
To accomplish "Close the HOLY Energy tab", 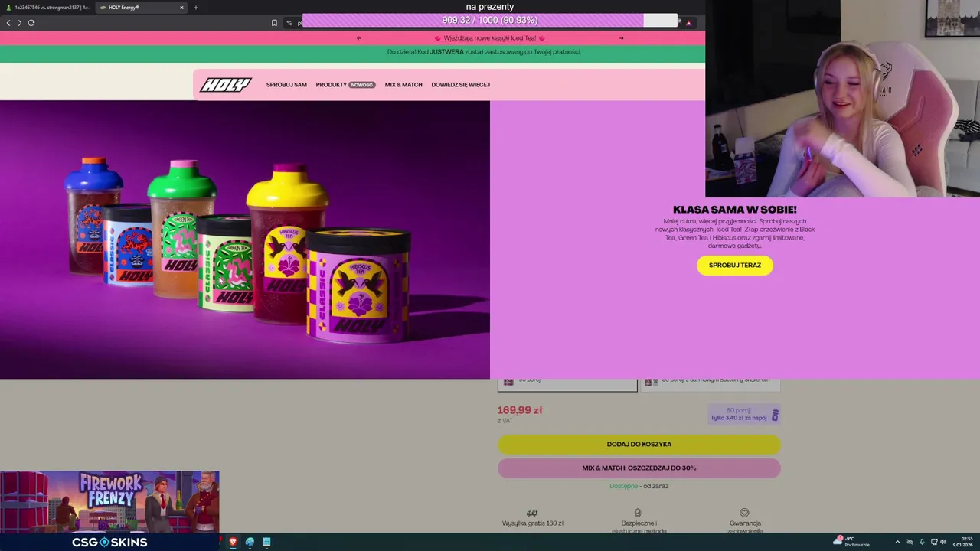I will 181,8.
